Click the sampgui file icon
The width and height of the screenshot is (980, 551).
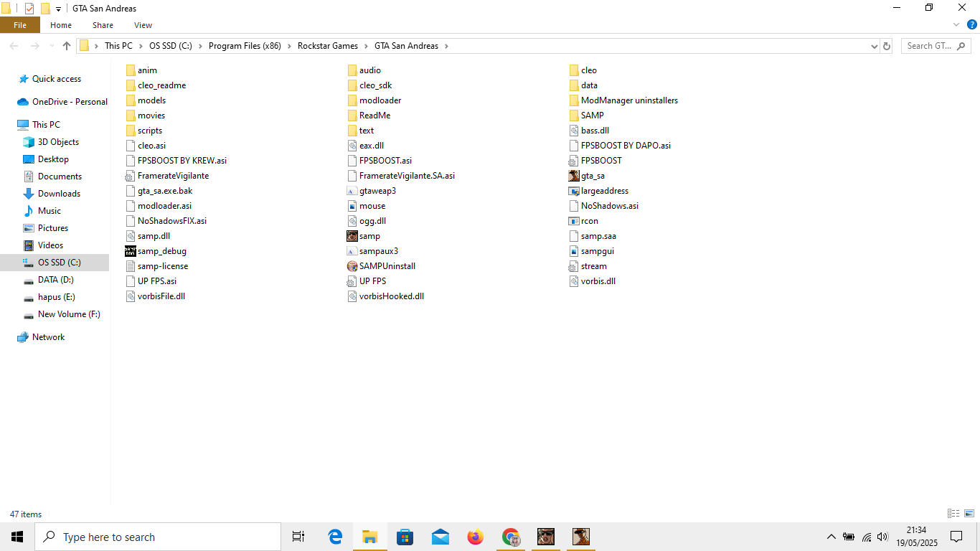pos(574,251)
